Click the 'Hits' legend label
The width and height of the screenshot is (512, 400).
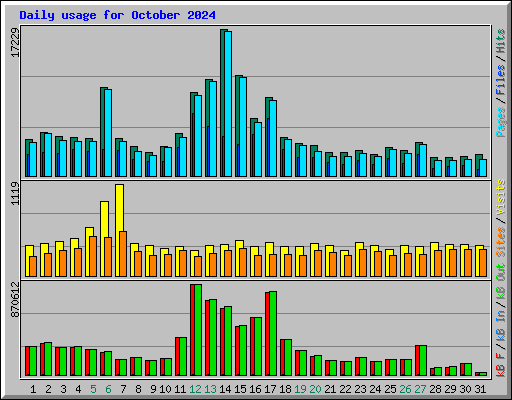(501, 41)
